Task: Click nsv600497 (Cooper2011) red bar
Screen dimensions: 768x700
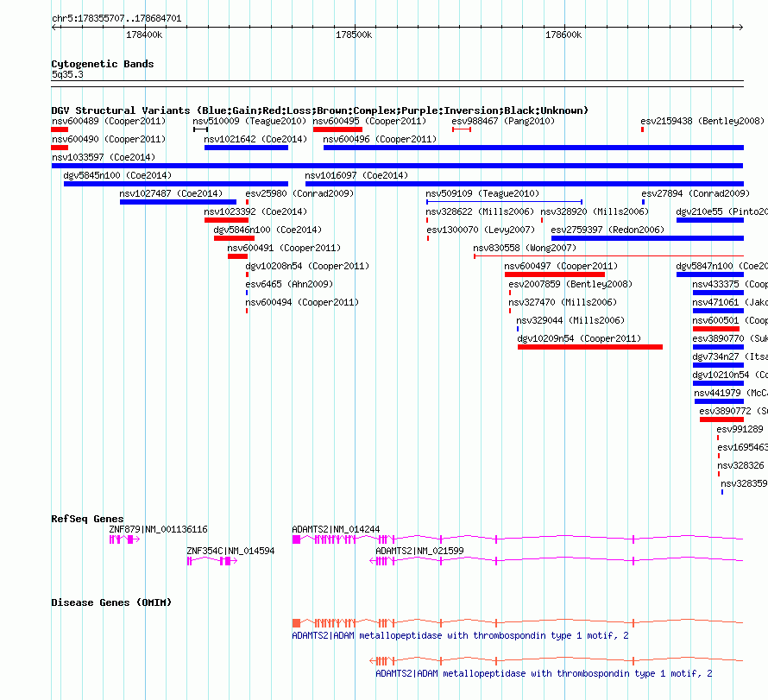Action: (555, 274)
